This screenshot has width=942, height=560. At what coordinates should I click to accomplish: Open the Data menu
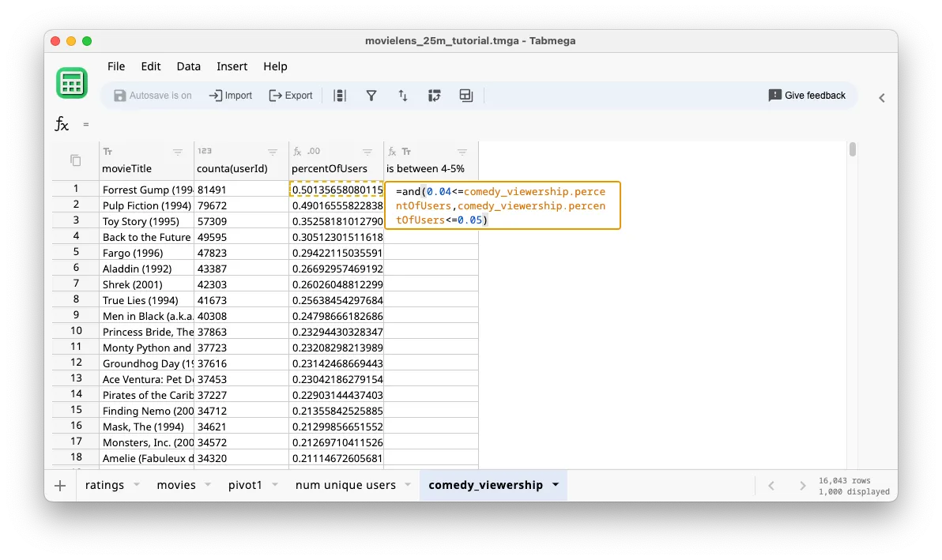188,66
